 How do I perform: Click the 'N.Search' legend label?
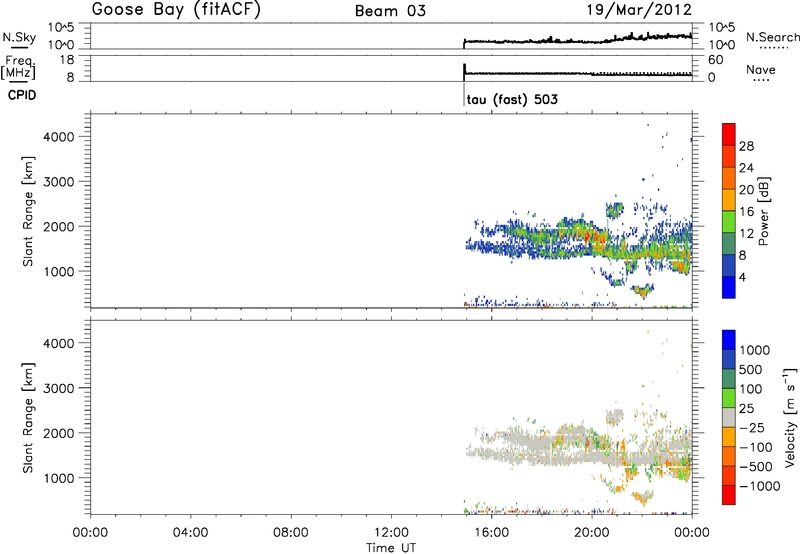pyautogui.click(x=773, y=37)
